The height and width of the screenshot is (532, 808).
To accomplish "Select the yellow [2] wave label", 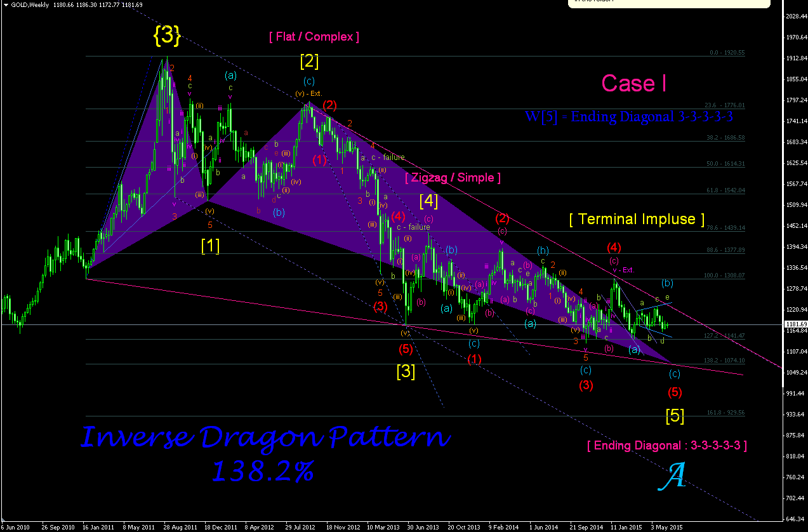I will pos(309,62).
